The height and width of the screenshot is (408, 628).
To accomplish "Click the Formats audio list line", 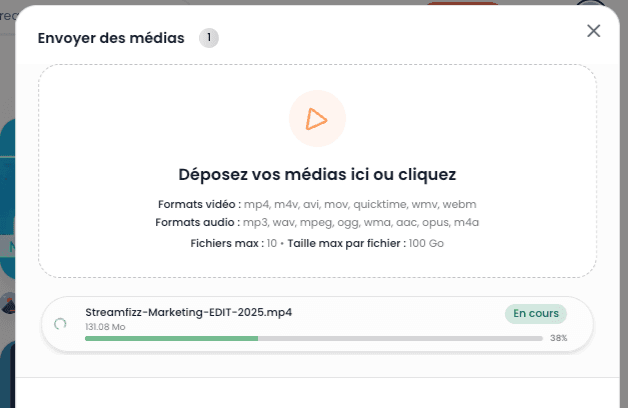I will click(x=317, y=222).
